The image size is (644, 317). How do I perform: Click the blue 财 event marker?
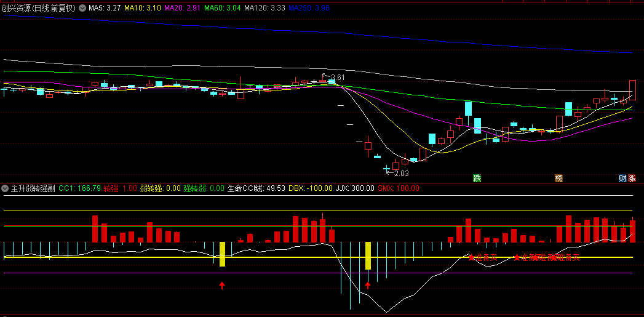pyautogui.click(x=622, y=178)
